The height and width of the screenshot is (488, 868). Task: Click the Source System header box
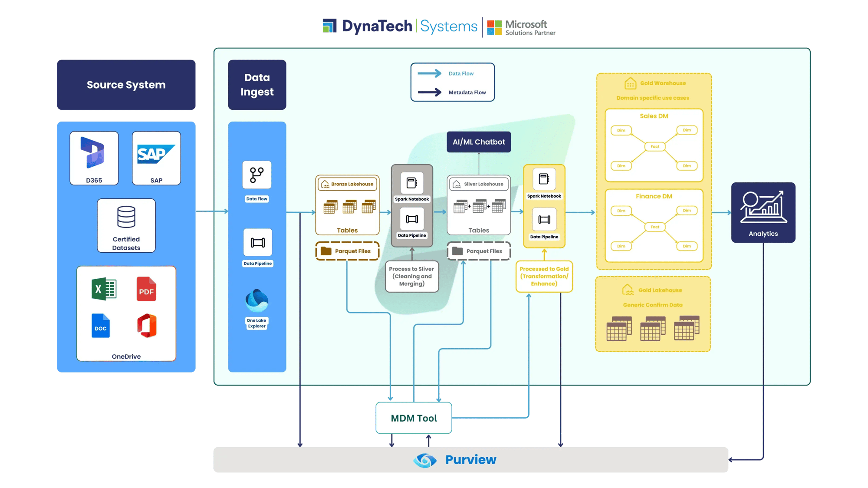pyautogui.click(x=126, y=85)
